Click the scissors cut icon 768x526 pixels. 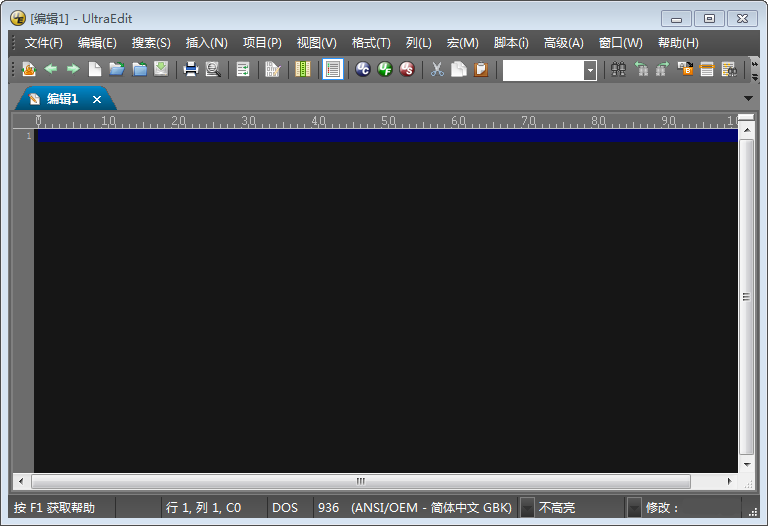pos(437,69)
